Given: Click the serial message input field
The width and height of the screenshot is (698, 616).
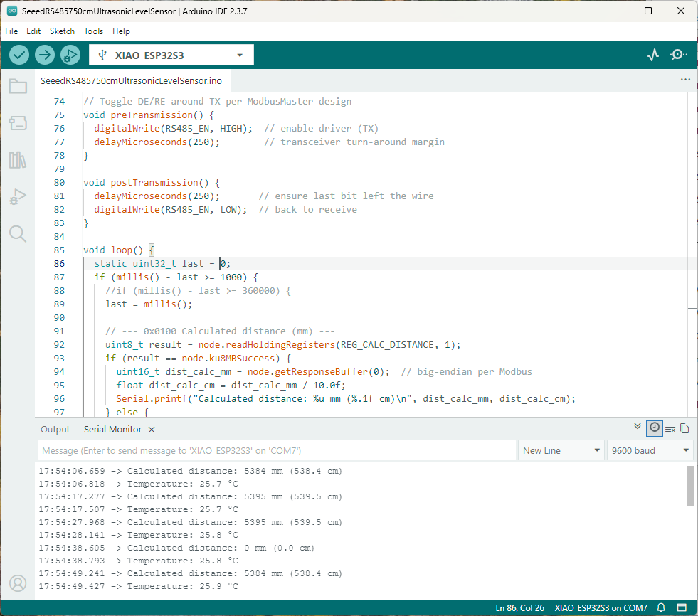Looking at the screenshot, I should 277,450.
